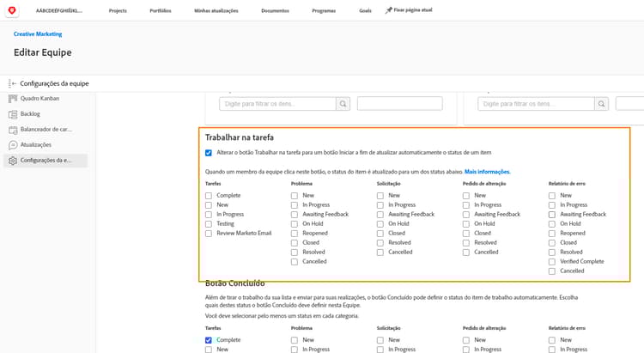Check Reopened under Relatório de erro
The image size is (644, 353).
click(x=552, y=234)
